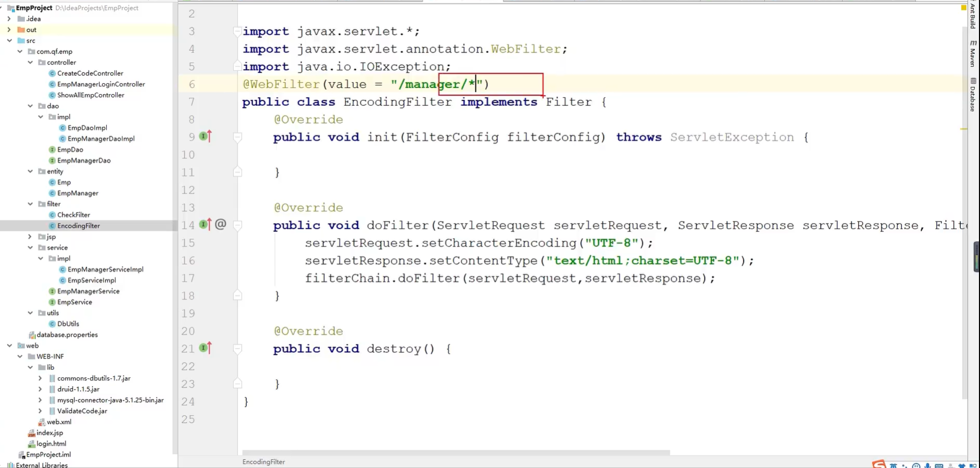Select EmpManager entity class in the tree
The height and width of the screenshot is (468, 980).
tap(78, 193)
